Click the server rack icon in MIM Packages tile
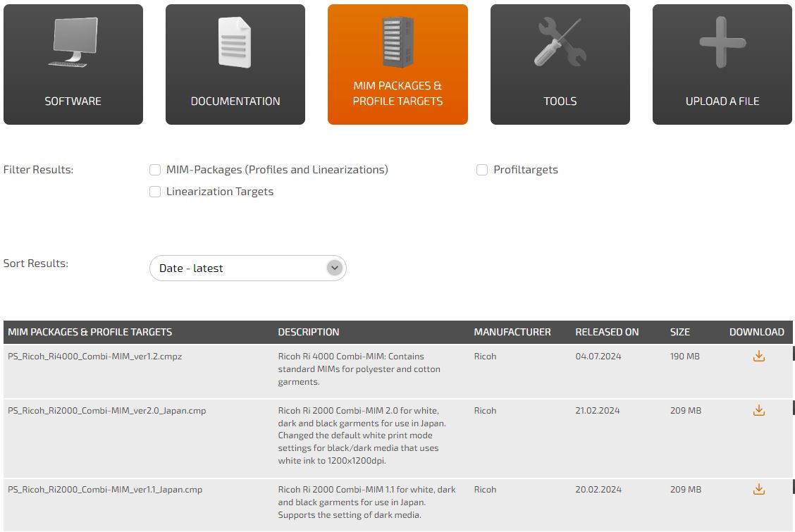This screenshot has width=795, height=532. click(398, 42)
